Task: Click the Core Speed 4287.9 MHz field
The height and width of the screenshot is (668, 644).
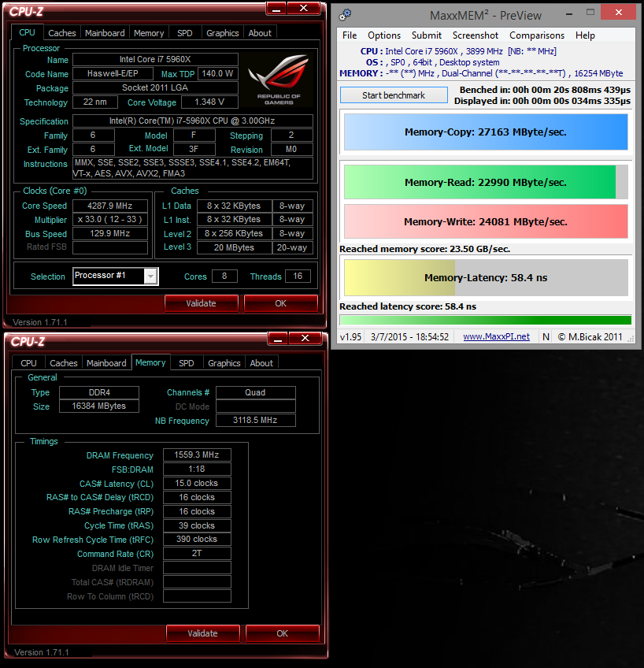Action: (110, 206)
